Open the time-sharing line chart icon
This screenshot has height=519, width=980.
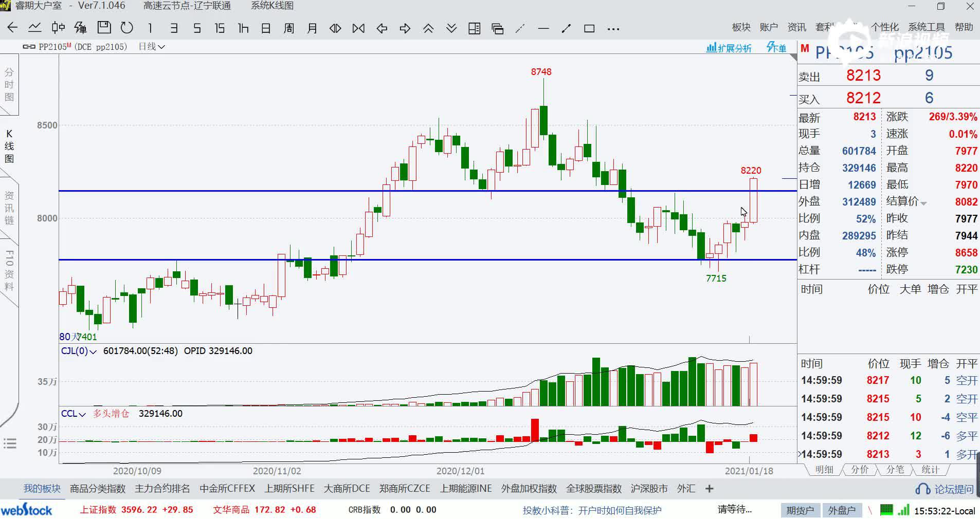point(35,28)
